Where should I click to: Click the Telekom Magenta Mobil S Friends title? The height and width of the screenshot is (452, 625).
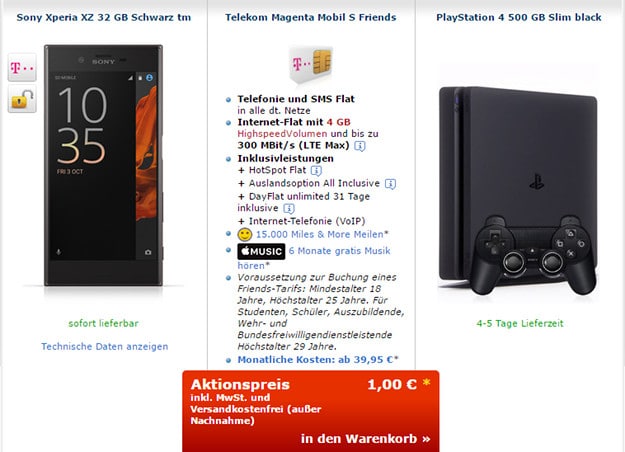(311, 18)
